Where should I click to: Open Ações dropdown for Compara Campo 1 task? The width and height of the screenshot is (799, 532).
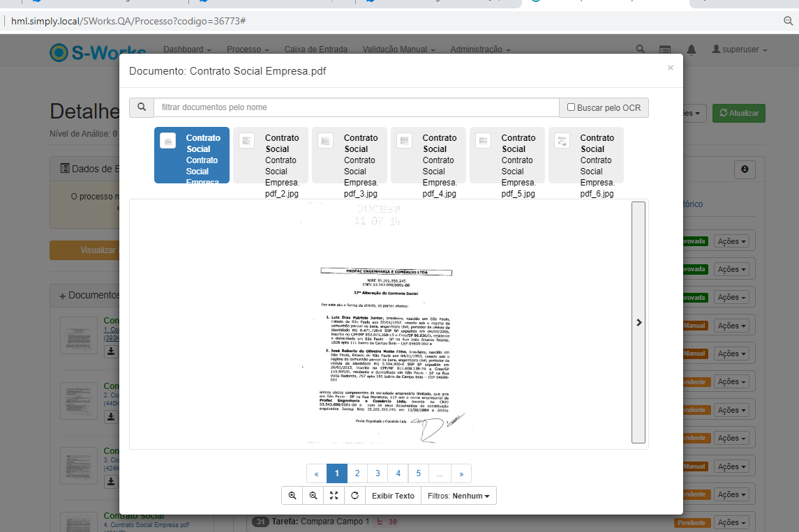tap(732, 522)
